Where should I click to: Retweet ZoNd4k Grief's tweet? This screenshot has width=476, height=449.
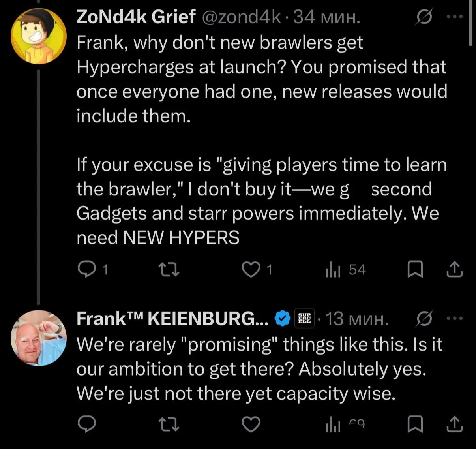click(169, 270)
